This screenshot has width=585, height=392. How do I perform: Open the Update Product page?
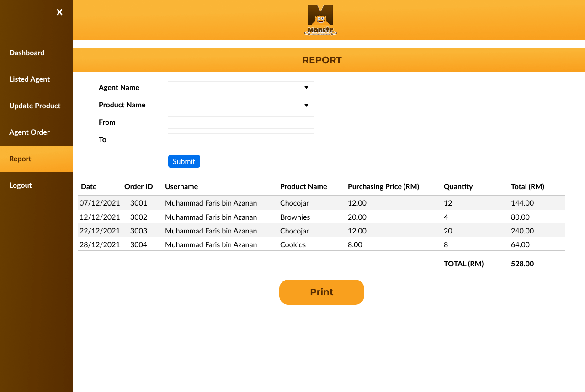click(x=35, y=106)
